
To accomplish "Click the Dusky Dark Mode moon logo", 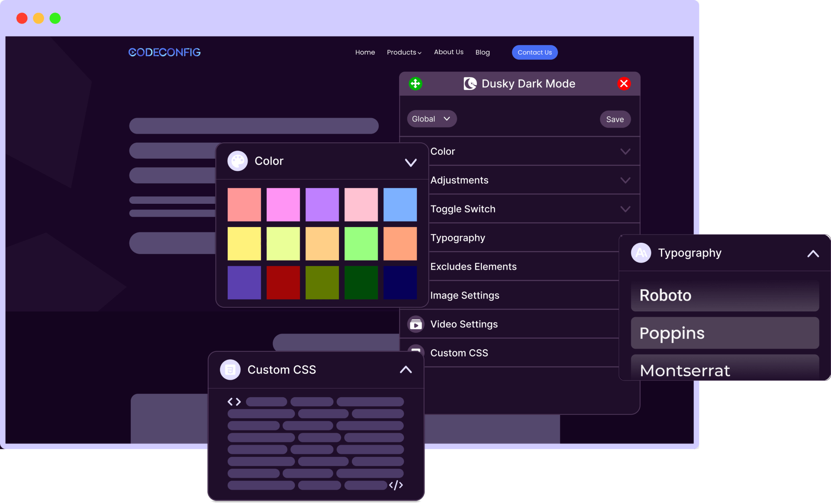I will [x=470, y=83].
